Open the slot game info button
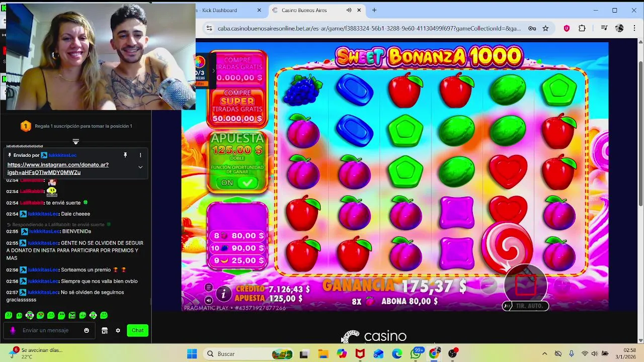The image size is (644, 362). coord(223,293)
